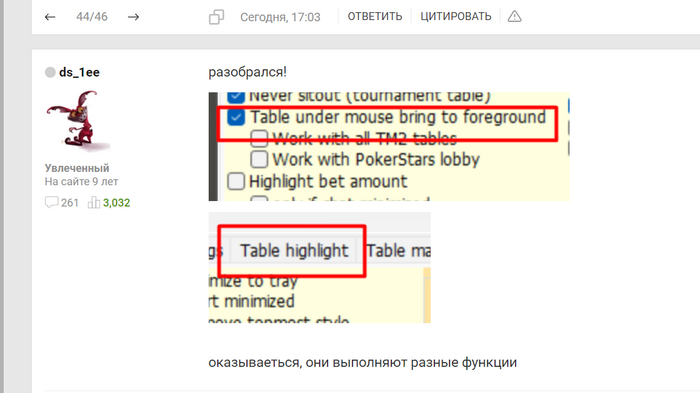Go to next post with right arrow

click(x=133, y=17)
